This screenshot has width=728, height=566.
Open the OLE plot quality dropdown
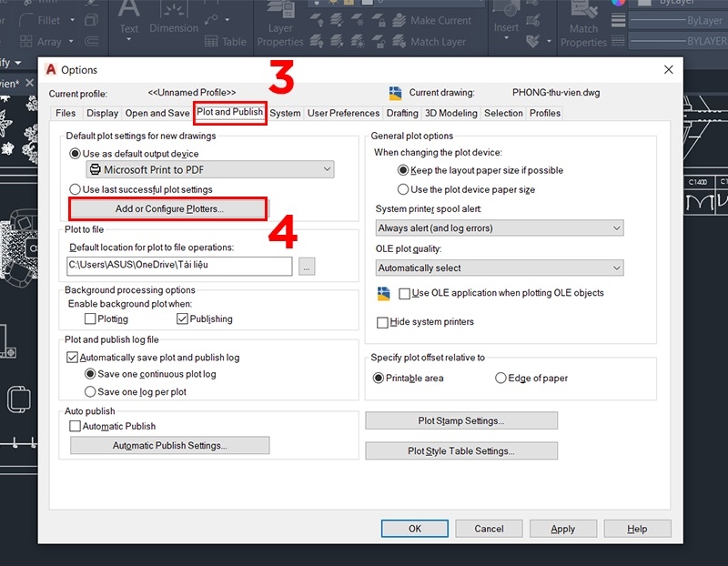click(x=618, y=268)
